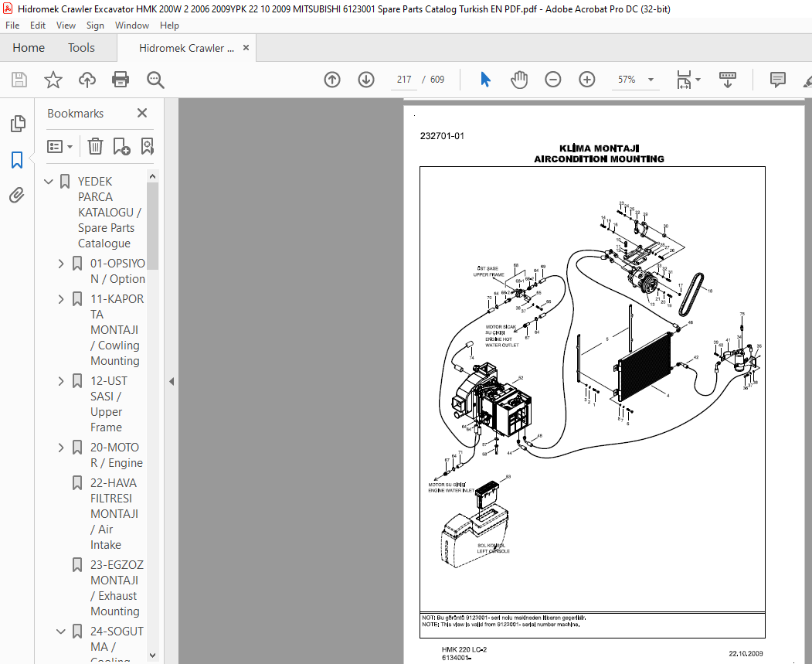Click the part number 232701-01 text
812x664 pixels.
coord(442,136)
